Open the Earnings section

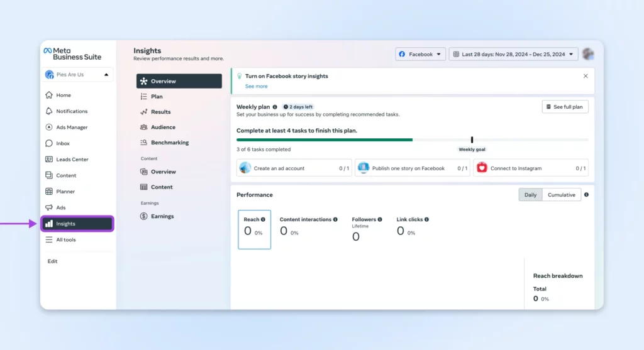click(179, 216)
